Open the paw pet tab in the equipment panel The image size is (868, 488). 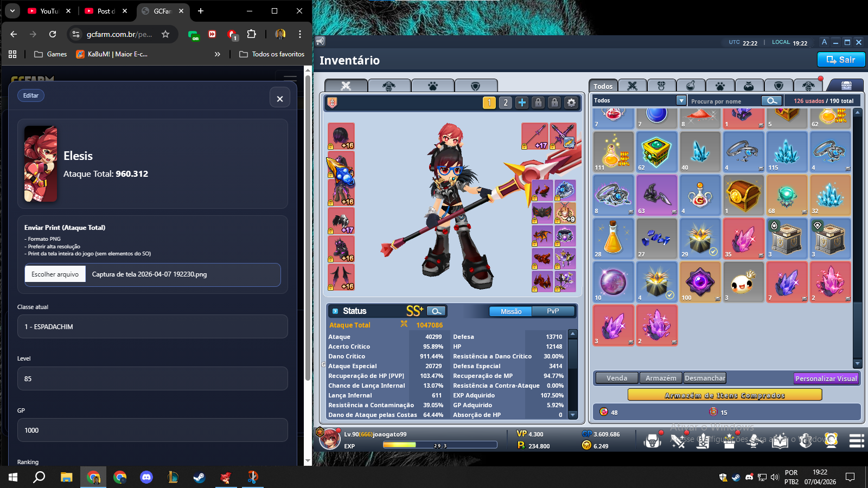pyautogui.click(x=432, y=86)
